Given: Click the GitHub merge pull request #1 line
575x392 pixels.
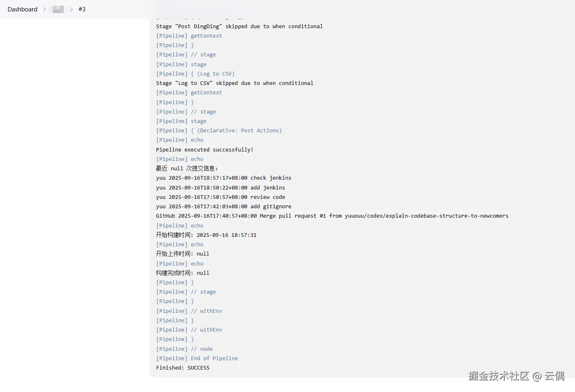Looking at the screenshot, I should click(x=332, y=216).
